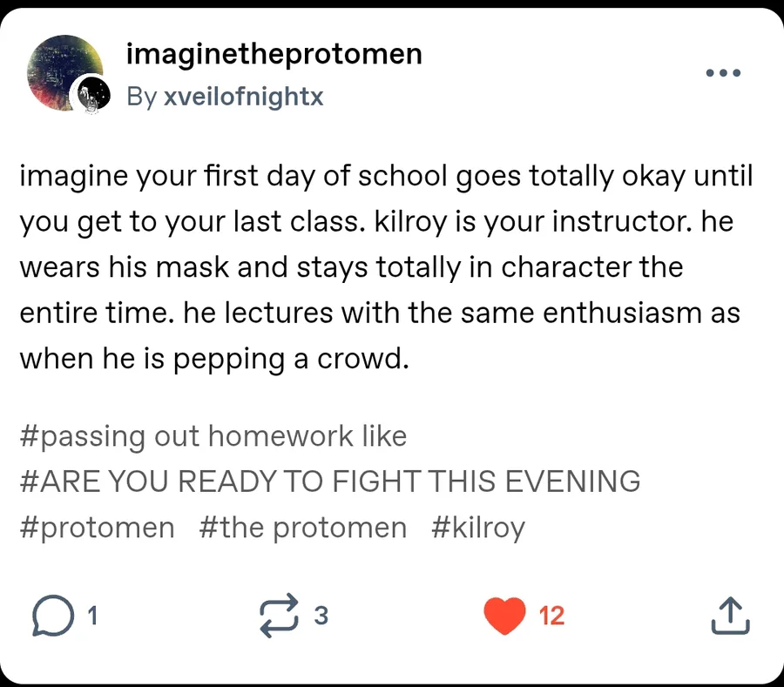View the reply count of 1
This screenshot has width=784, height=687.
(x=92, y=616)
